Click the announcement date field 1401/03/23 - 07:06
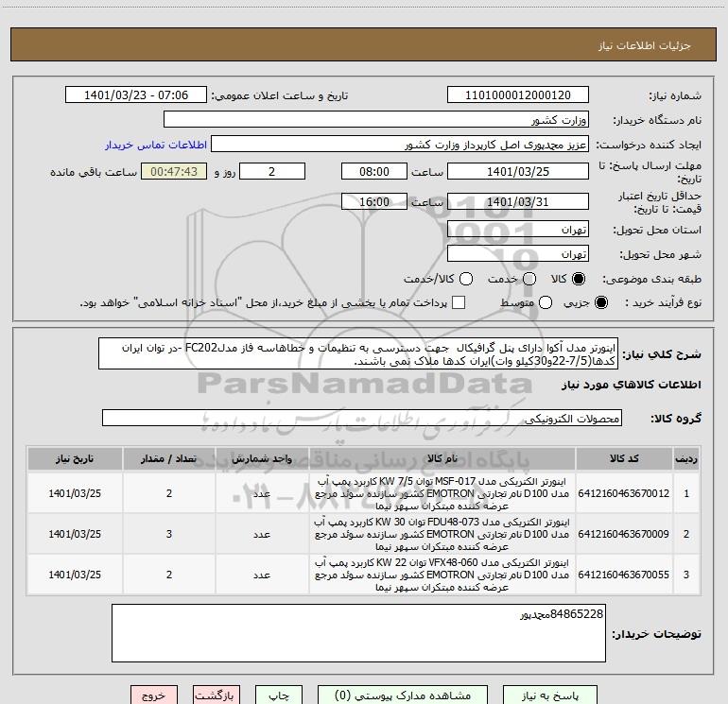The image size is (728, 704). (136, 95)
